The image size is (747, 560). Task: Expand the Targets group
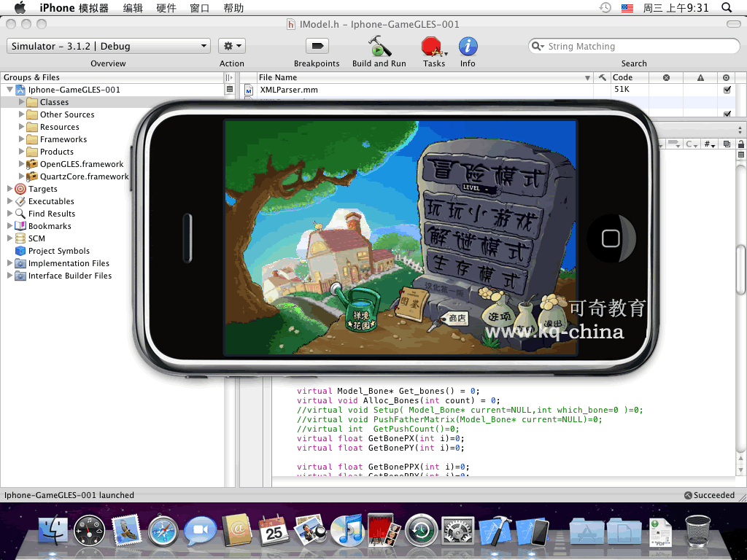pyautogui.click(x=10, y=189)
